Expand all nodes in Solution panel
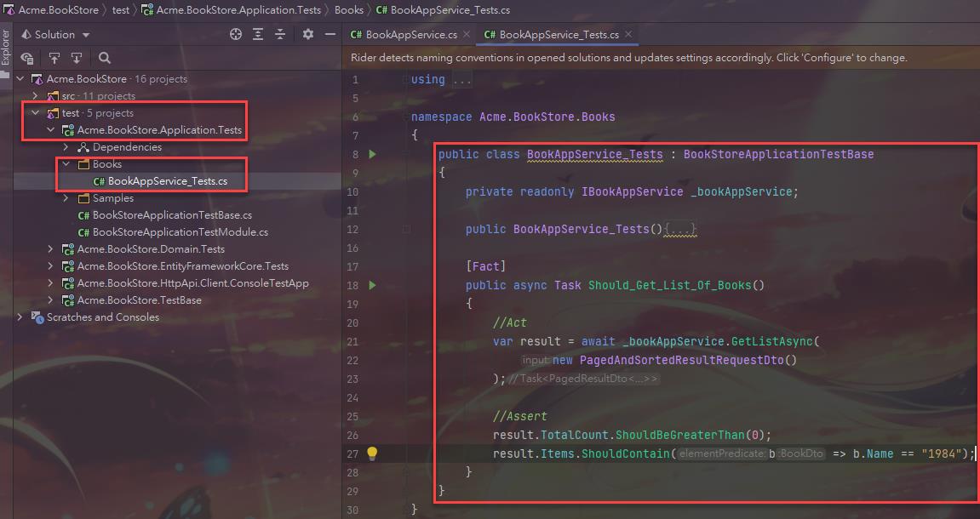The image size is (980, 519). 258,35
